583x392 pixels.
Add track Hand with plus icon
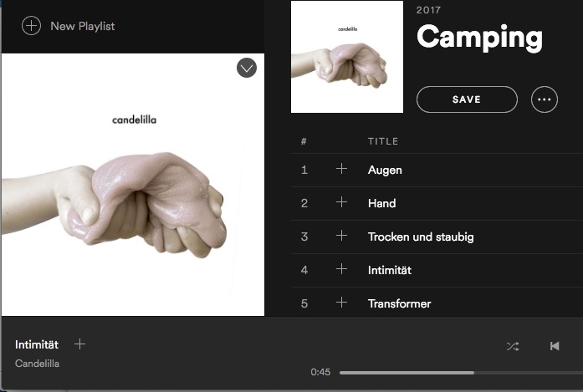(x=342, y=202)
